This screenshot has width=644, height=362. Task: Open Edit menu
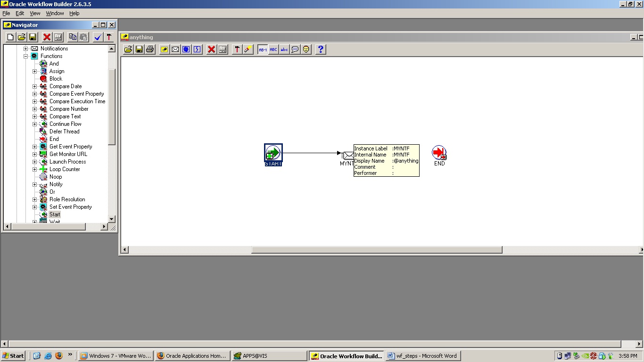20,13
